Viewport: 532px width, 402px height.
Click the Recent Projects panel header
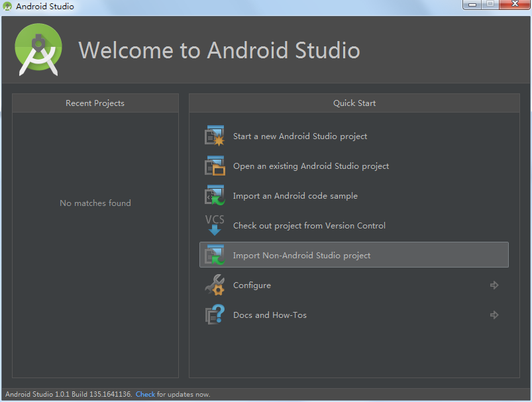click(95, 103)
